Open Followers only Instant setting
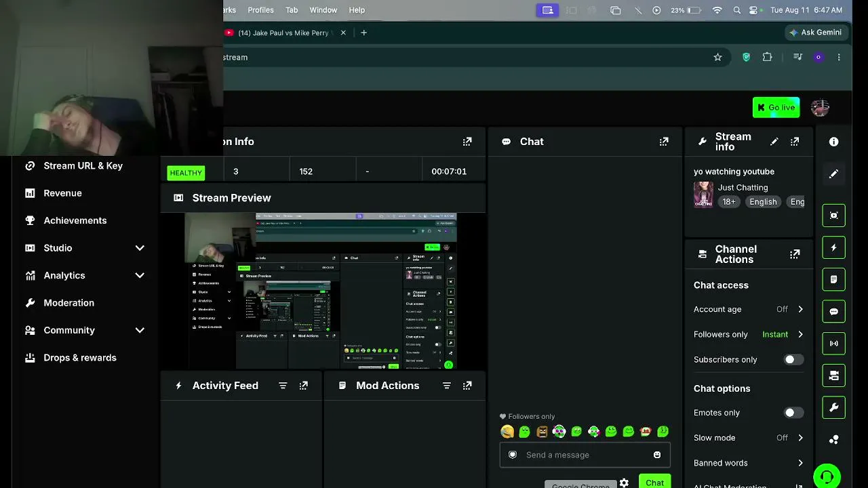Viewport: 868px width, 488px height. (749, 334)
